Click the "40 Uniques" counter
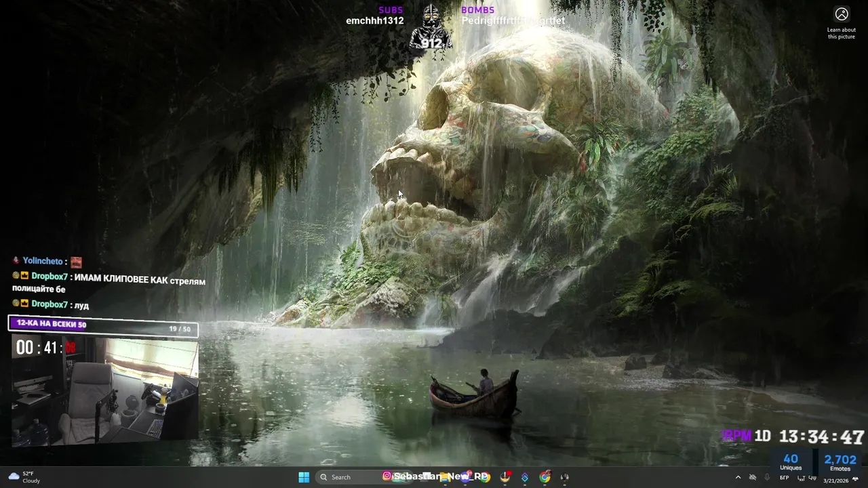 pyautogui.click(x=791, y=463)
